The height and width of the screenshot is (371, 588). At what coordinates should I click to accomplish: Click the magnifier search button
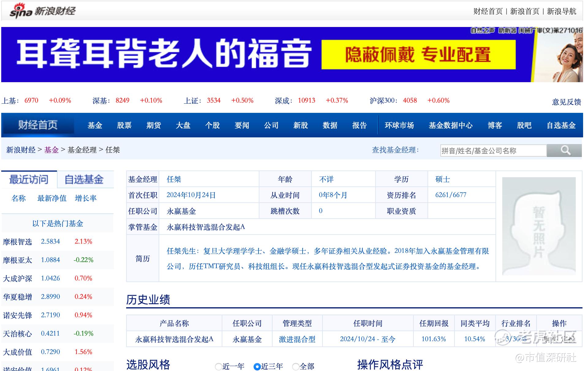tap(564, 151)
